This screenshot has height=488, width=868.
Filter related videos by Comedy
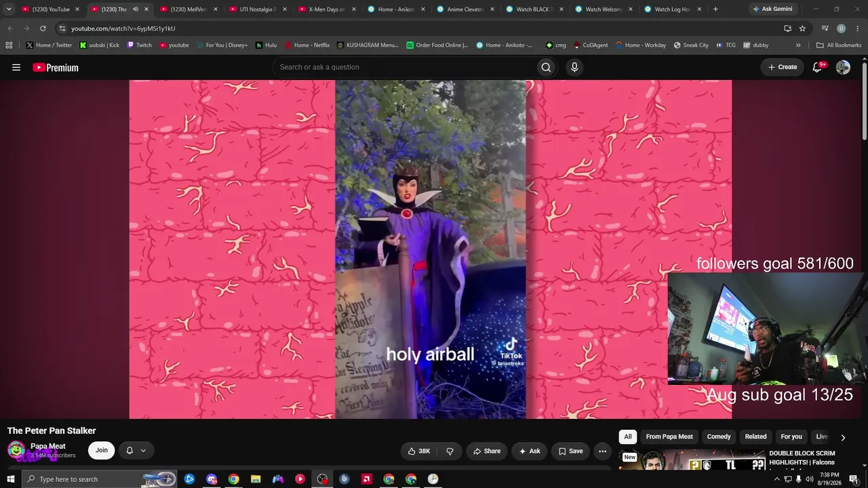[719, 437]
